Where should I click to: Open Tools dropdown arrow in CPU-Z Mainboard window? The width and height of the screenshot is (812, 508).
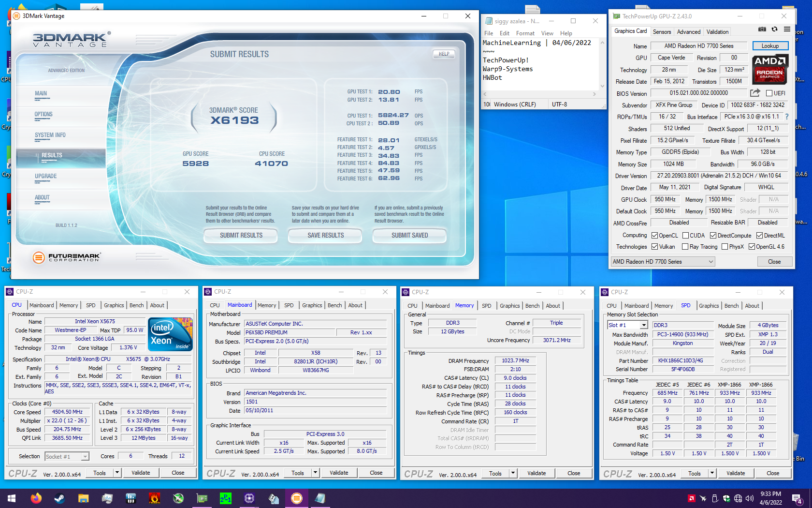(x=315, y=473)
